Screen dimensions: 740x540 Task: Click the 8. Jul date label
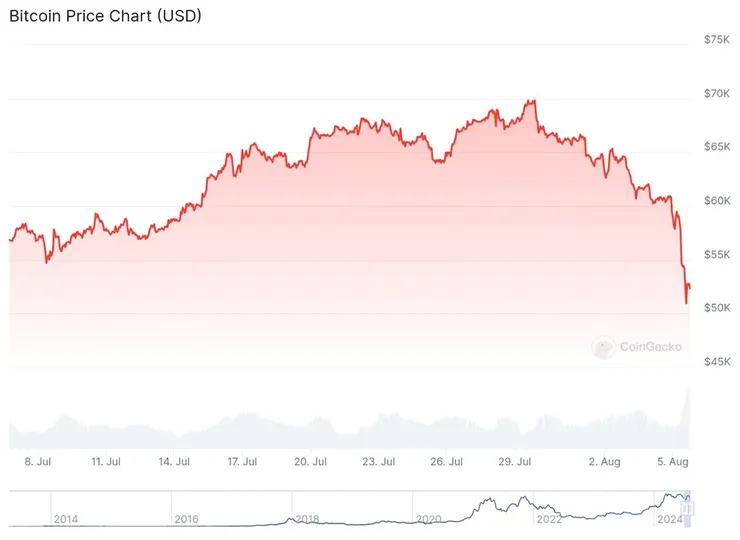[x=37, y=462]
